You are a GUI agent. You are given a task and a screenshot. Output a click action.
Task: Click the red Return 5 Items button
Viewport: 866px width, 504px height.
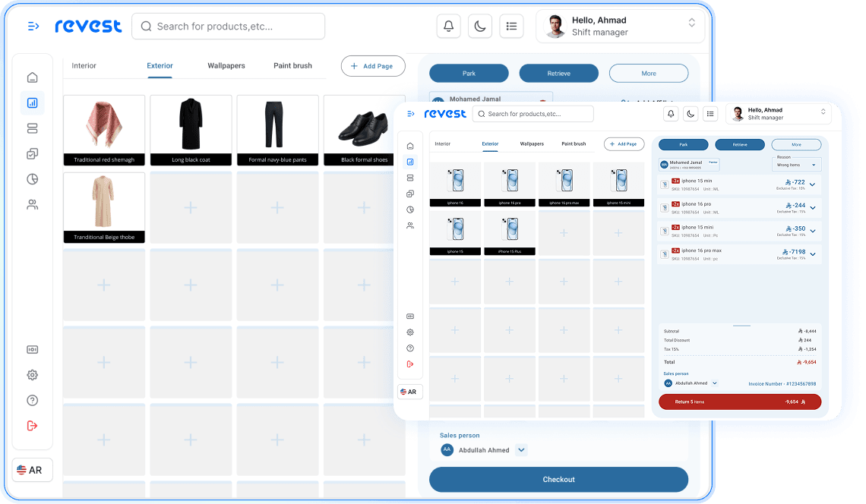[739, 402]
